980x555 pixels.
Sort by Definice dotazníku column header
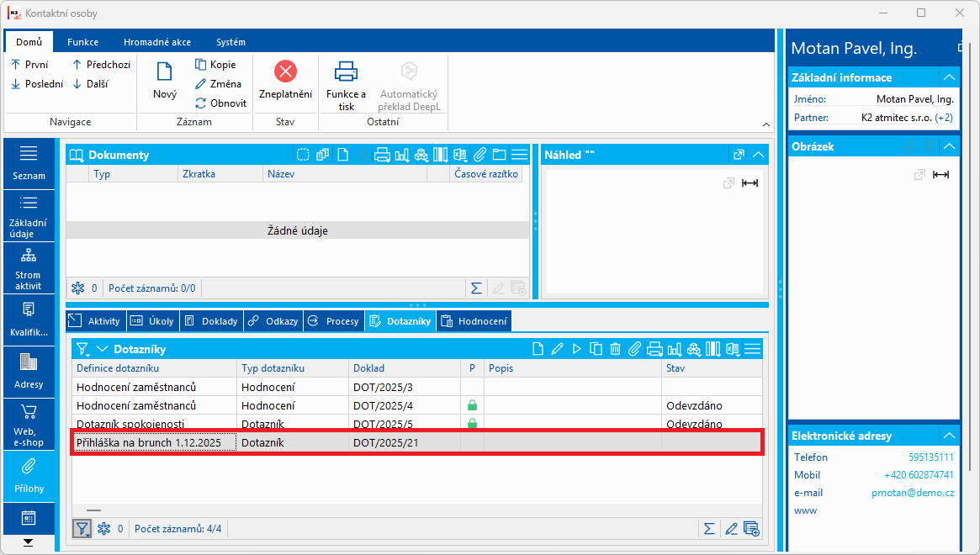[x=155, y=368]
